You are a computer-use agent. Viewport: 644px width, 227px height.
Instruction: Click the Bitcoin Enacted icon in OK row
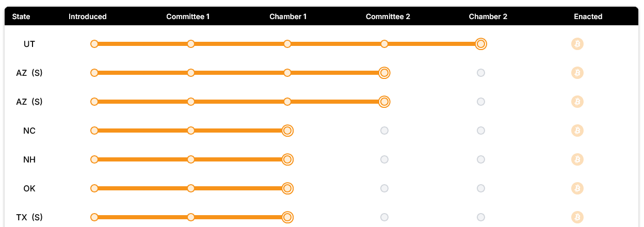click(x=577, y=189)
